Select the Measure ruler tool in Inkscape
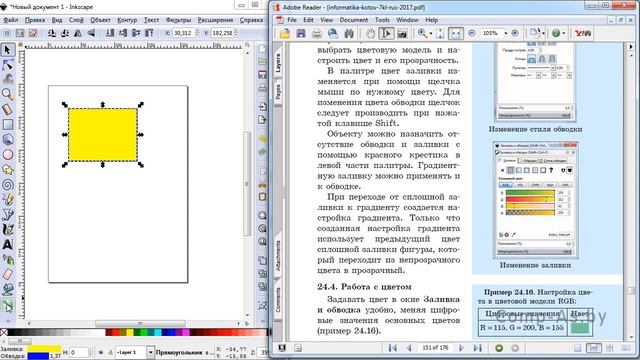The height and width of the screenshot is (360, 640). point(7,109)
